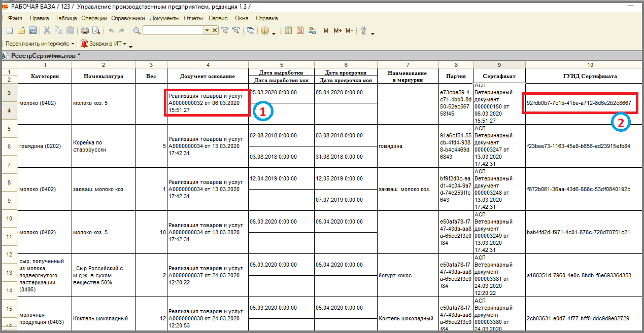
Task: Find previous occurrence icon
Action: click(x=236, y=30)
